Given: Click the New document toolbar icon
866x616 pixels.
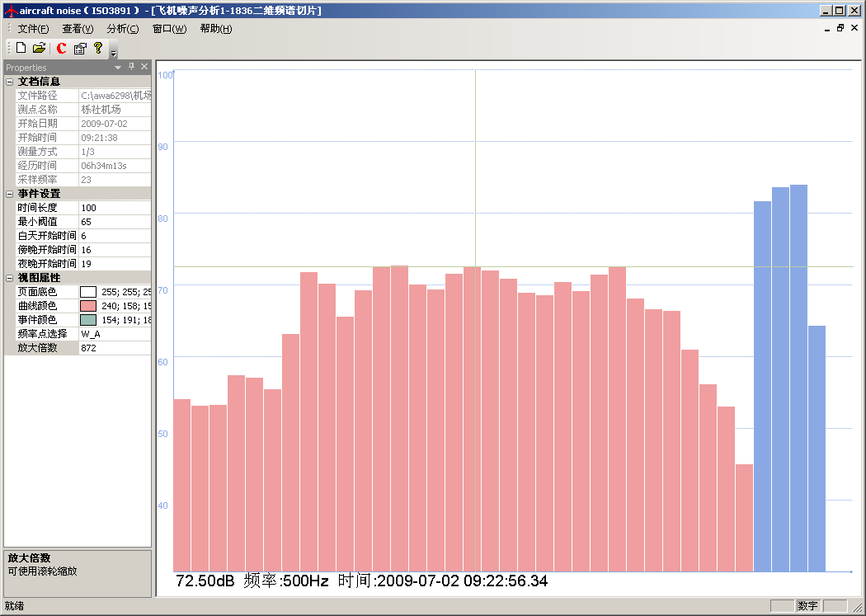Looking at the screenshot, I should point(21,49).
